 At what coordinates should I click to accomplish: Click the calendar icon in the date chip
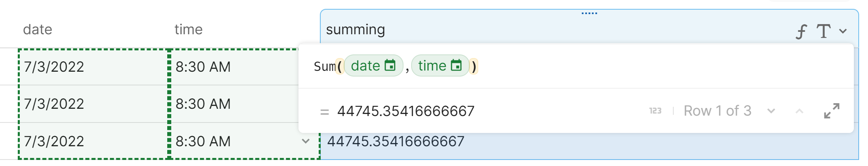click(x=390, y=65)
